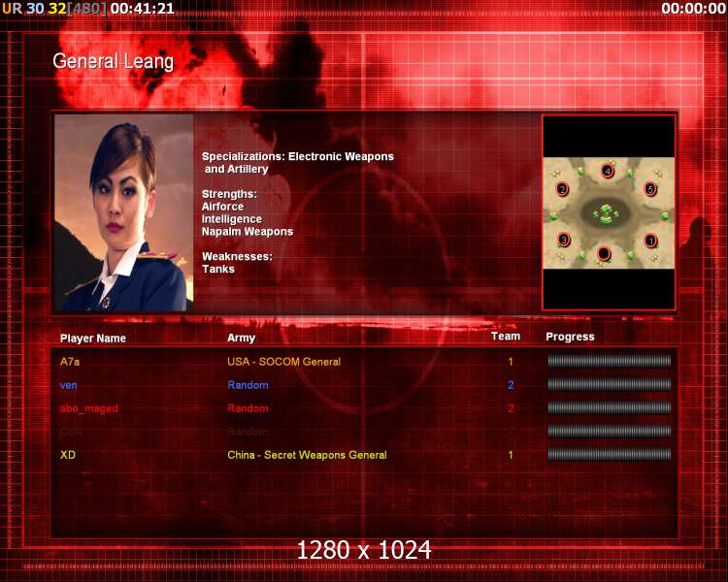Click start position 5 on the minimap
The width and height of the screenshot is (728, 582).
click(650, 189)
